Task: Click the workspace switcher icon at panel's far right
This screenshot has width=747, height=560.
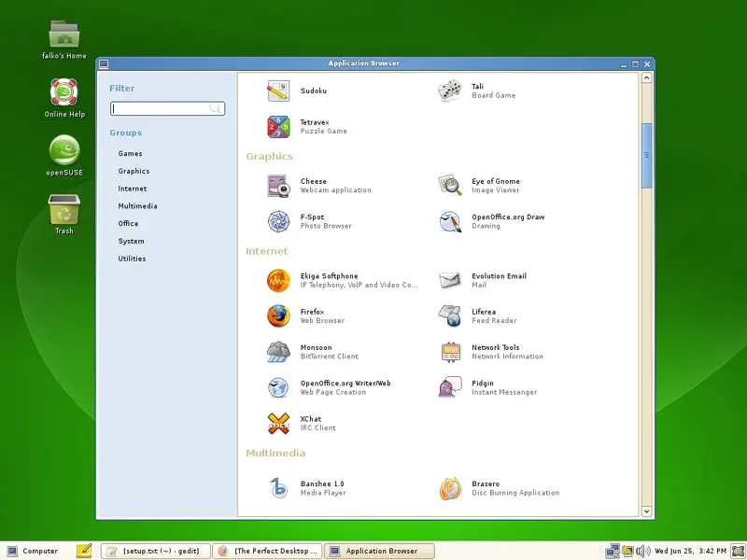Action: [738, 551]
